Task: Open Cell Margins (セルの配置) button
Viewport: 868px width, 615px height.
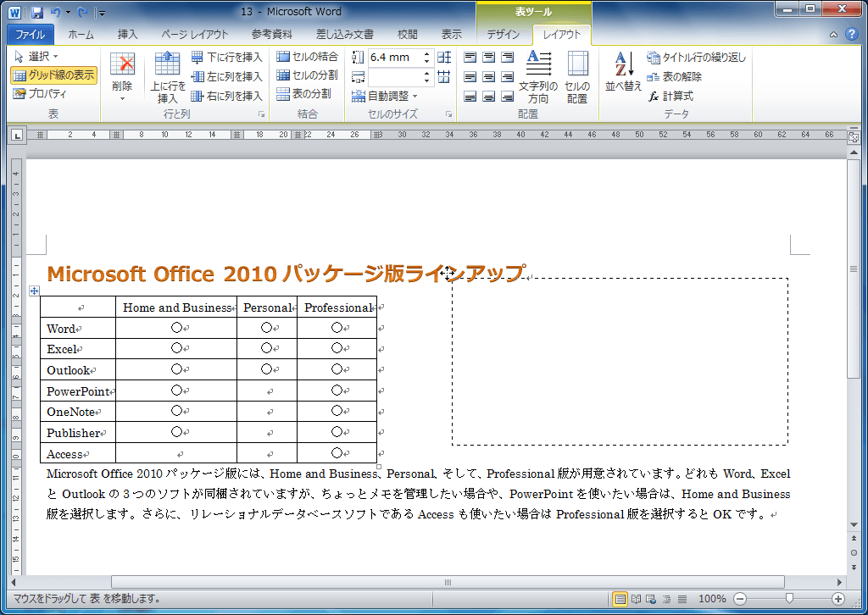Action: tap(577, 77)
